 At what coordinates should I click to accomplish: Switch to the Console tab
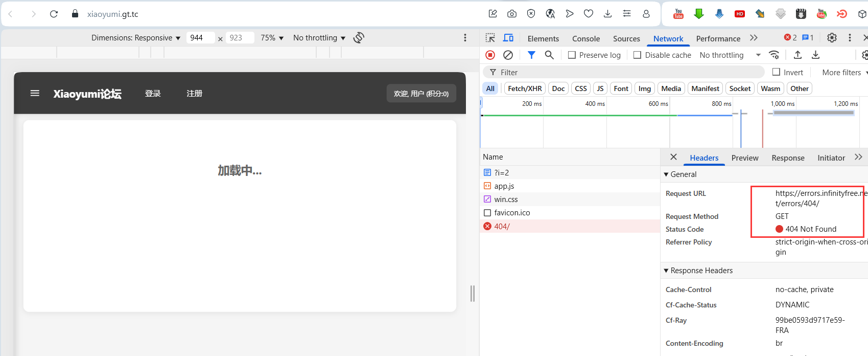coord(585,38)
